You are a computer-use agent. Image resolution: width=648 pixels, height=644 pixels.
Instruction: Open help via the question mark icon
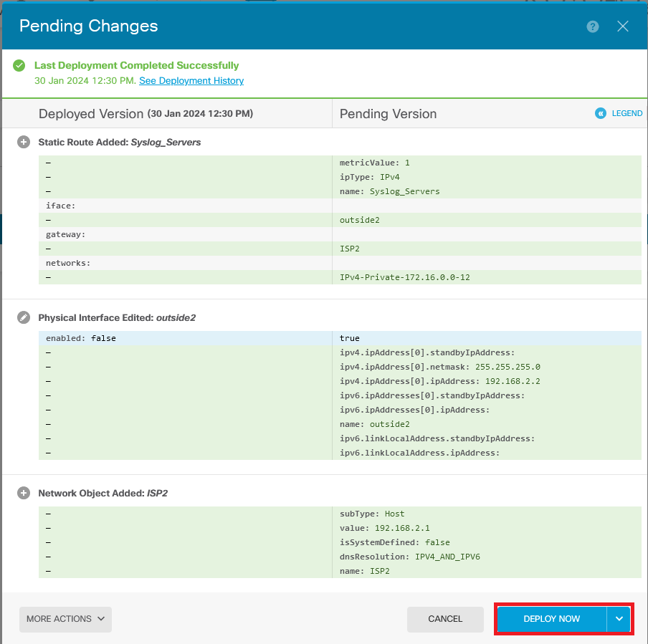point(592,27)
